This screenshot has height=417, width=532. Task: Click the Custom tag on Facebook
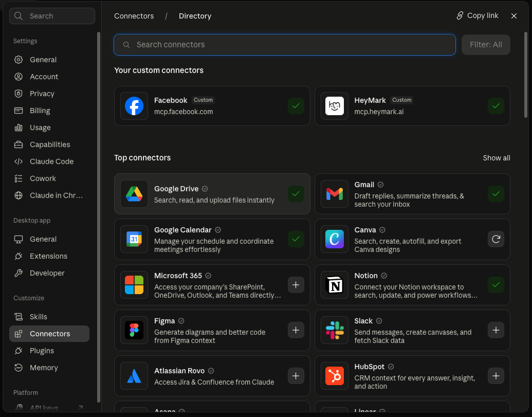pyautogui.click(x=203, y=100)
